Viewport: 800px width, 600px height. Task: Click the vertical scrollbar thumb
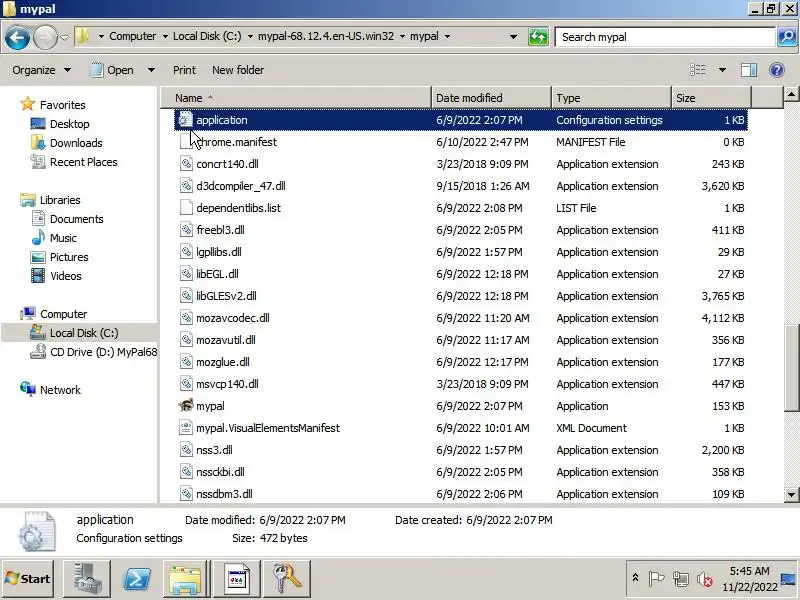coord(791,367)
